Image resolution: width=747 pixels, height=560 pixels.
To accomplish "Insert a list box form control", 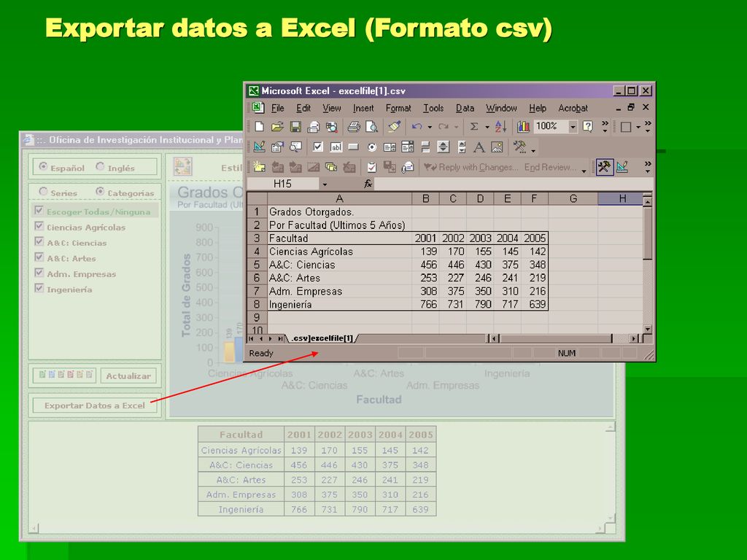I will coord(390,147).
